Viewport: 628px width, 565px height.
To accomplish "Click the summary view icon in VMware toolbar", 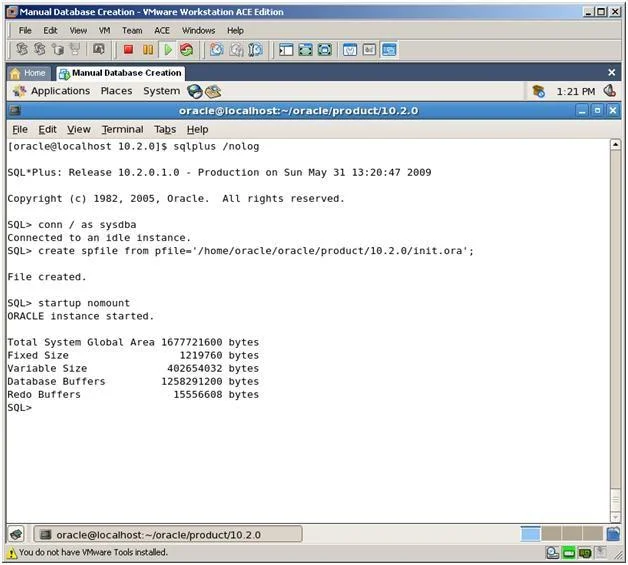I will 350,50.
